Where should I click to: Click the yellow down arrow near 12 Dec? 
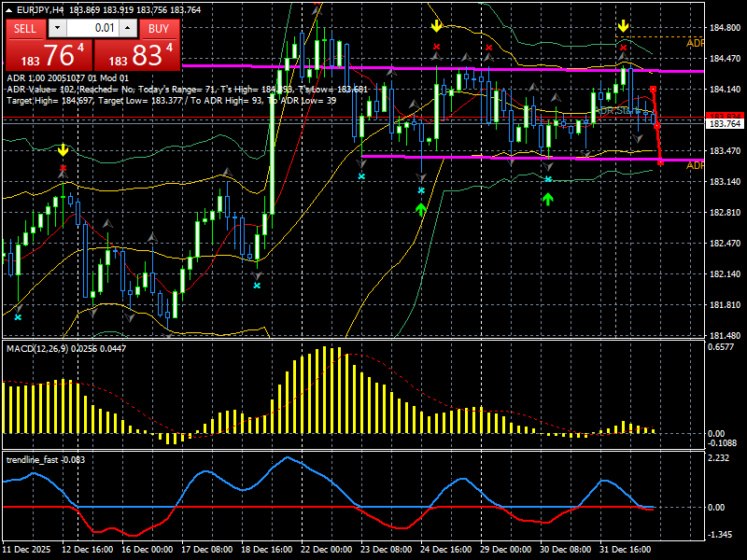(63, 151)
